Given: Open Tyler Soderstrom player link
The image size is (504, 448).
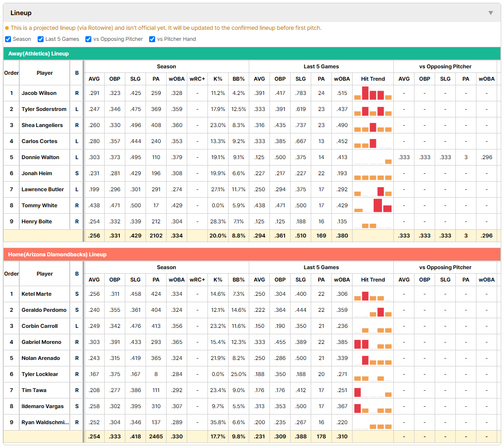Looking at the screenshot, I should [44, 109].
